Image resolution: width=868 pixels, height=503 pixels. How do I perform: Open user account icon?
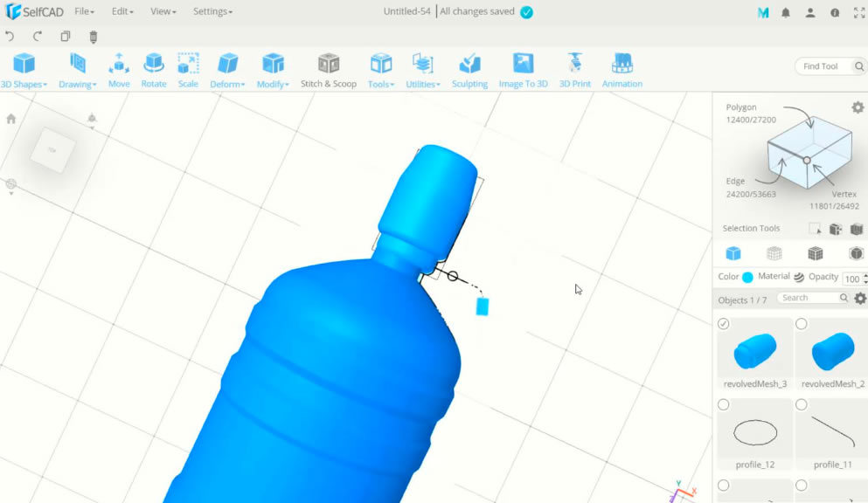point(810,12)
